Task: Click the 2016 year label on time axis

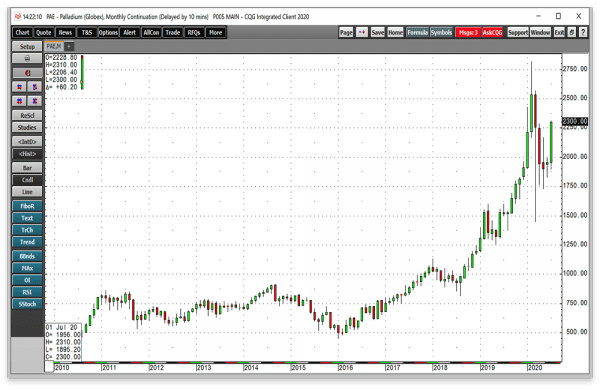Action: (x=346, y=367)
